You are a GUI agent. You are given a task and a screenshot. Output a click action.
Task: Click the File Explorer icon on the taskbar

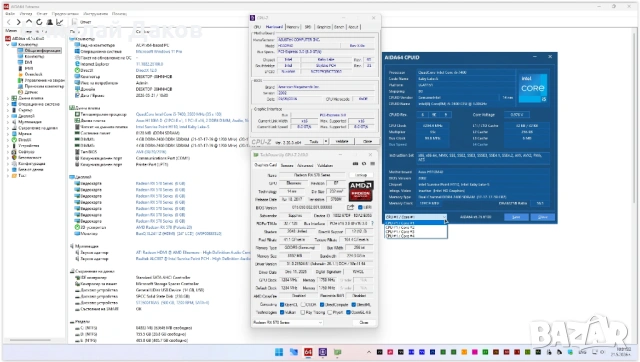pyautogui.click(x=294, y=352)
